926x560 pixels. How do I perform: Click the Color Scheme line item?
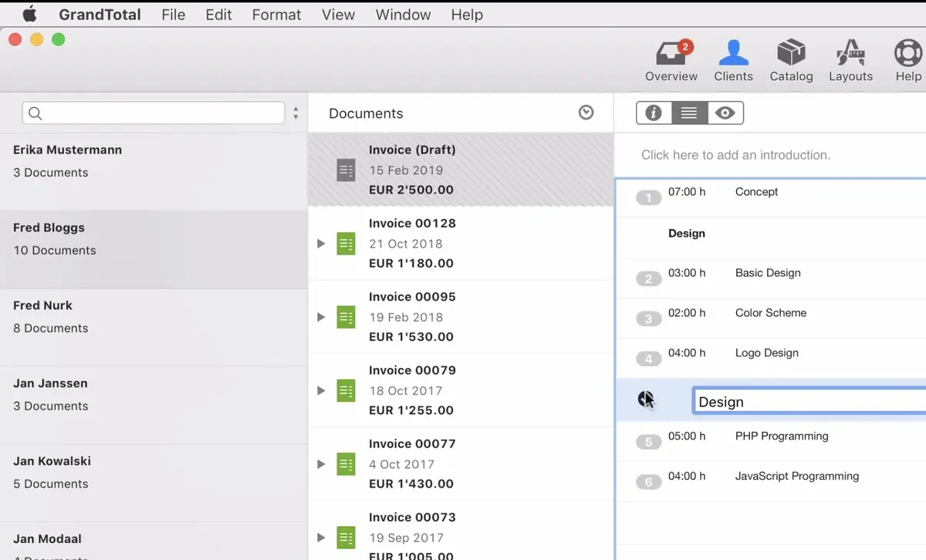click(771, 312)
